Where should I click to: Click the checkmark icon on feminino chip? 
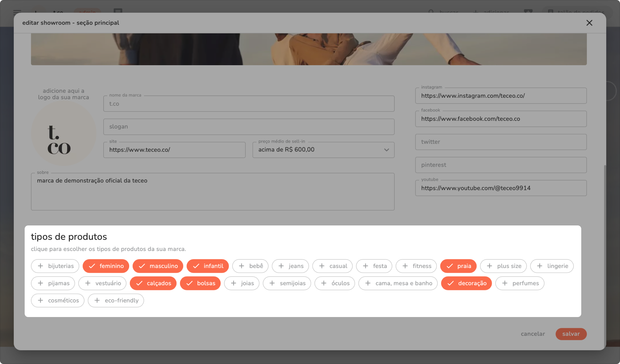(x=92, y=266)
